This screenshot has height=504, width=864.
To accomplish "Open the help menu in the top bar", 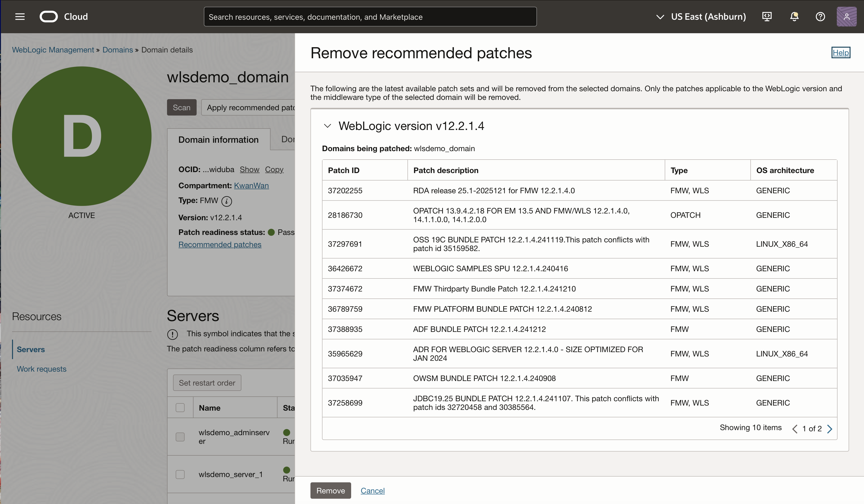I will 820,16.
